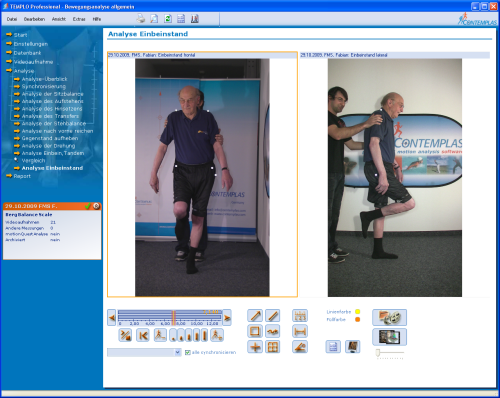Click the picture snapshot icon beside the sheet icon
This screenshot has width=500, height=398.
point(353,347)
